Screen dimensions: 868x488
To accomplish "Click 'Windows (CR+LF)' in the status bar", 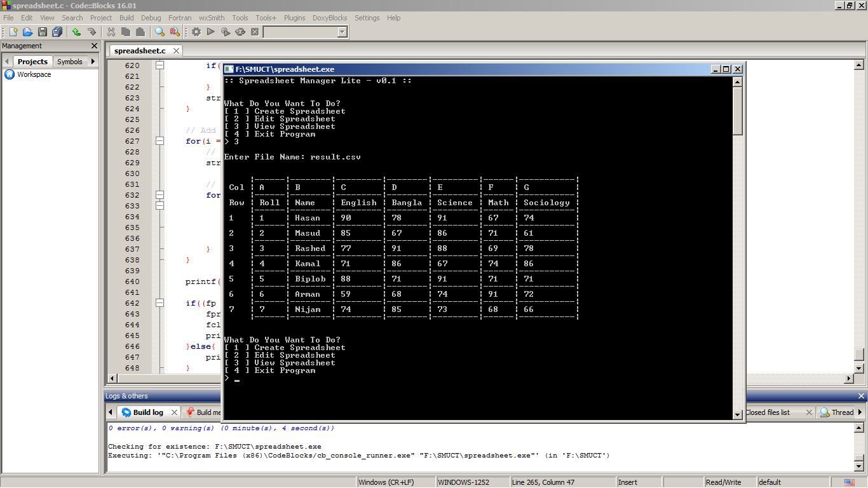I will tap(386, 482).
